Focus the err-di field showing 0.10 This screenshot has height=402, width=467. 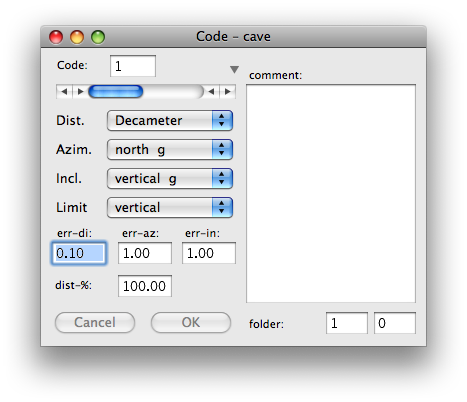[79, 253]
